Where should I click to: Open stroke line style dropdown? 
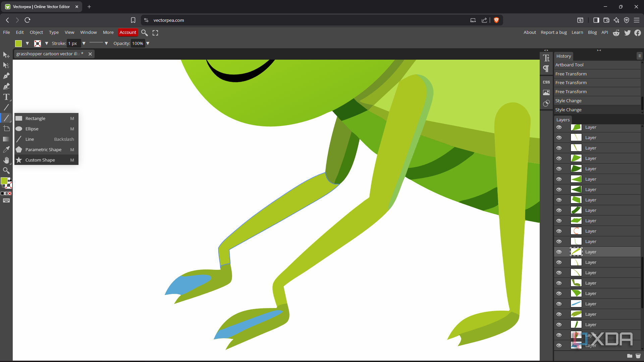106,43
